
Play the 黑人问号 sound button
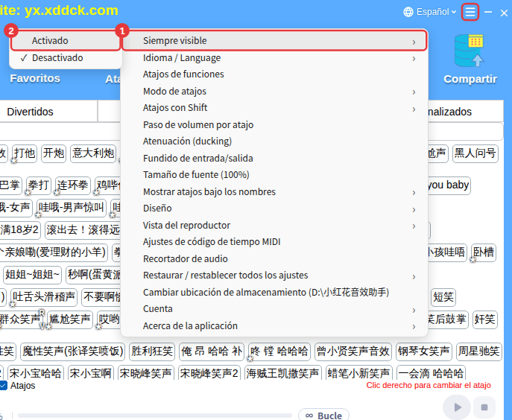[475, 153]
